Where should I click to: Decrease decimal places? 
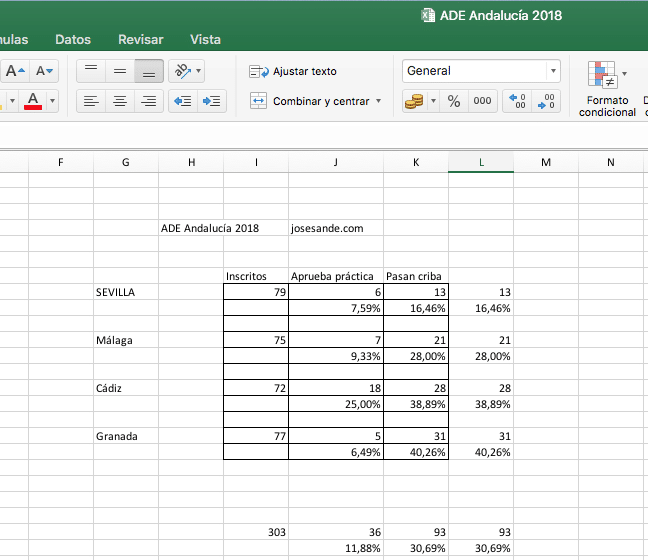(x=547, y=101)
